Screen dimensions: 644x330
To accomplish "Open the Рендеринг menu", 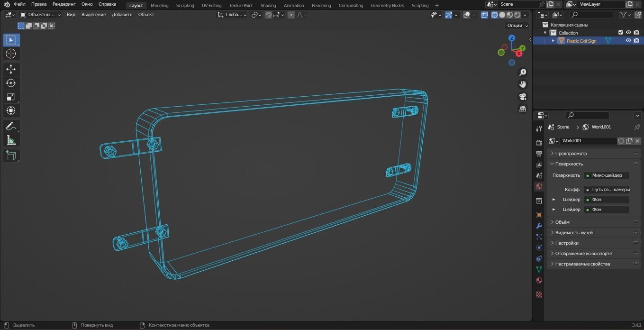I will pyautogui.click(x=64, y=4).
